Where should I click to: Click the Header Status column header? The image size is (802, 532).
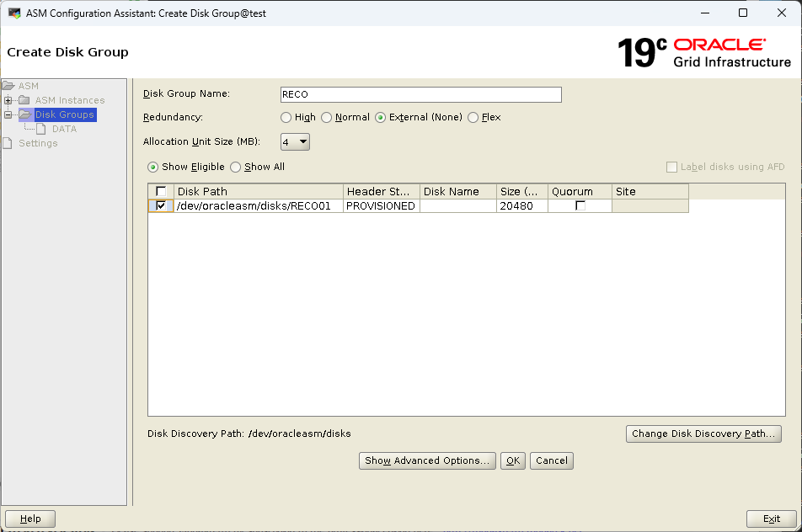click(382, 192)
